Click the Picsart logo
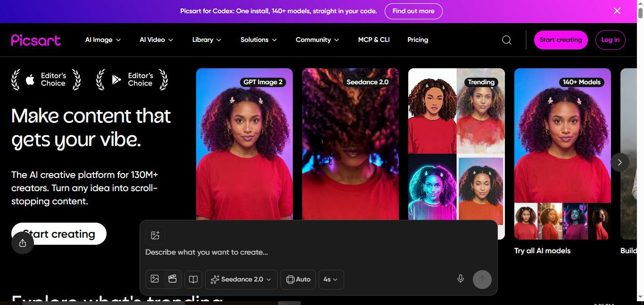 click(36, 40)
